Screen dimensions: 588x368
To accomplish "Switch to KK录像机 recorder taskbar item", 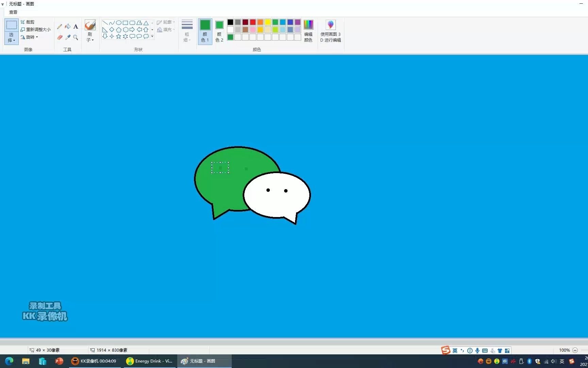I will click(95, 361).
